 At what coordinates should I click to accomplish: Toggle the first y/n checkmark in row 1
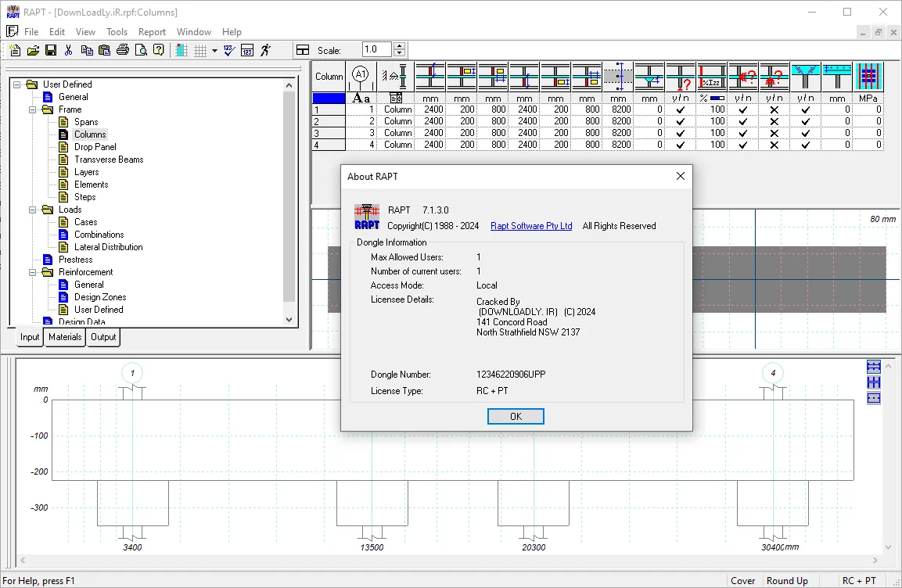(x=681, y=109)
